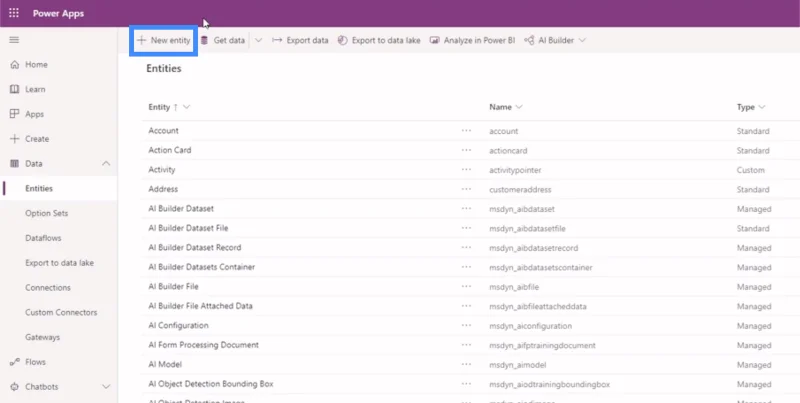800x403 pixels.
Task: Click the Export data arrow icon
Action: point(277,40)
